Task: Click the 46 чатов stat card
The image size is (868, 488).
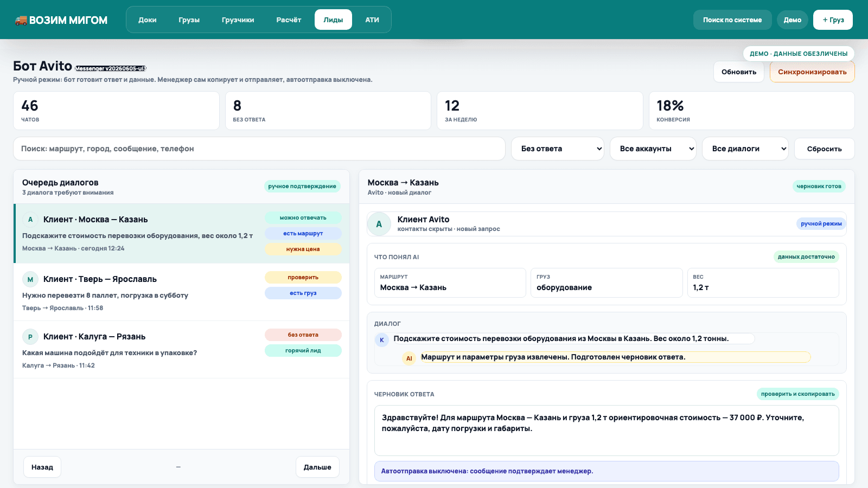Action: pyautogui.click(x=116, y=111)
